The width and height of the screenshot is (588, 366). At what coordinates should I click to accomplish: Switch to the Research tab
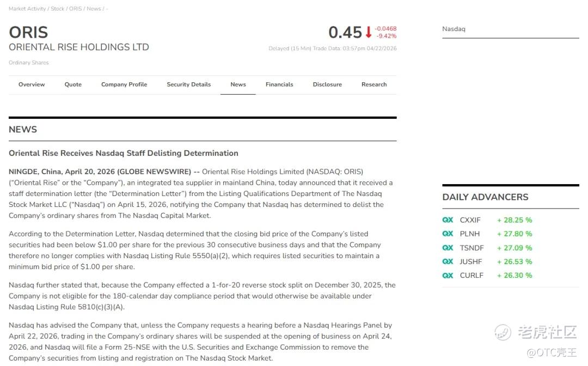tap(374, 84)
